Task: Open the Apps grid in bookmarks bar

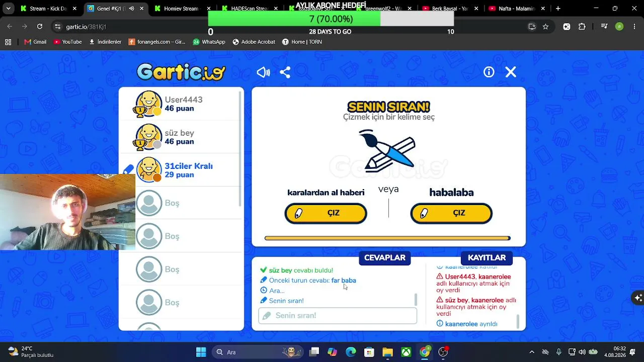Action: coord(8,42)
